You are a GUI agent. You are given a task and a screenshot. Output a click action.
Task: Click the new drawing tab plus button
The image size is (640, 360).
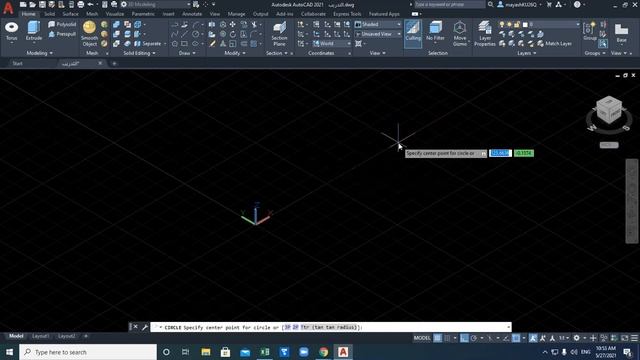click(x=114, y=64)
